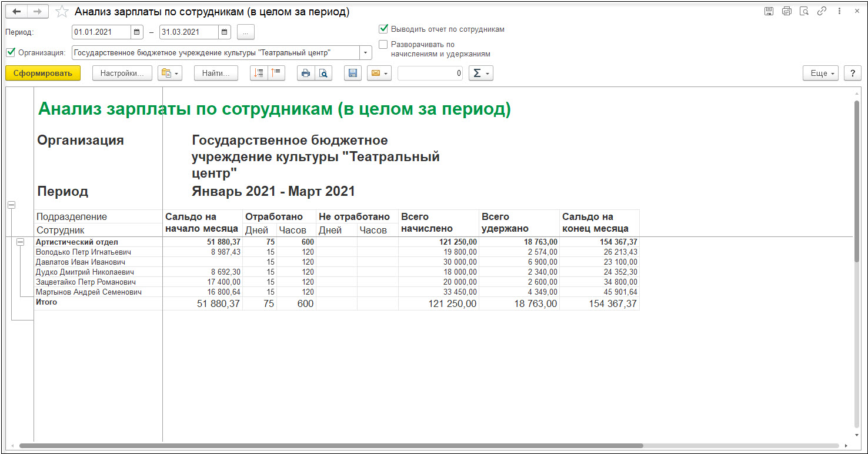Viewport: 868px width, 454px height.
Task: Click the Сформировать button
Action: point(43,73)
